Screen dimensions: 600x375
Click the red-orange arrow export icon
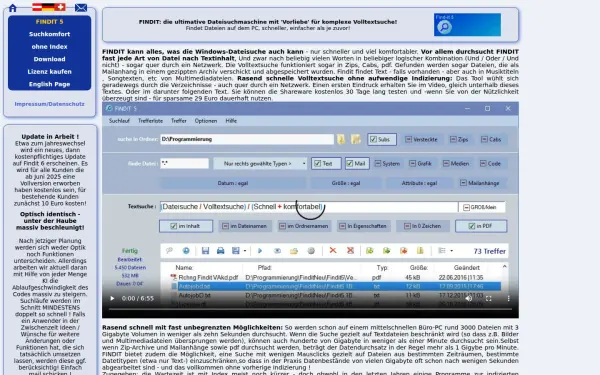403,251
